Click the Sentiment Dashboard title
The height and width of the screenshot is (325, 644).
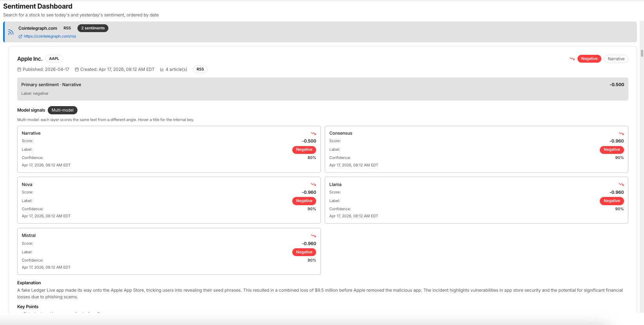pyautogui.click(x=38, y=6)
